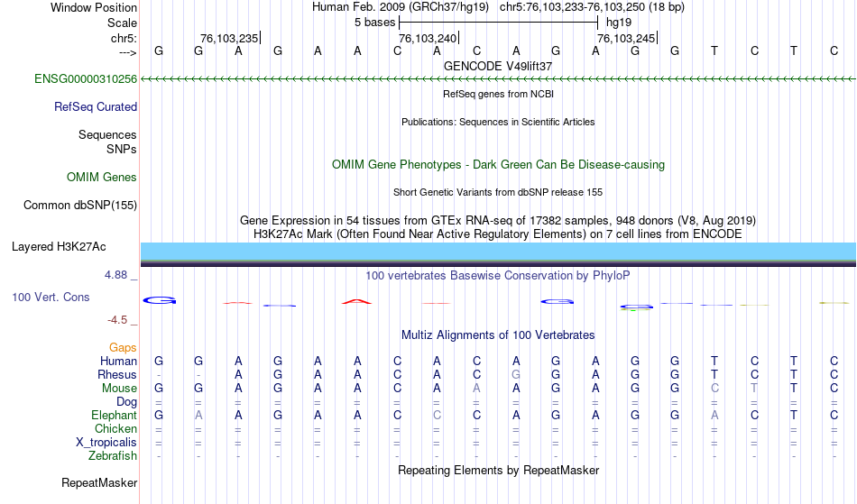This screenshot has height=504, width=857.
Task: Click the Gaps label in the alignment
Action: [123, 347]
